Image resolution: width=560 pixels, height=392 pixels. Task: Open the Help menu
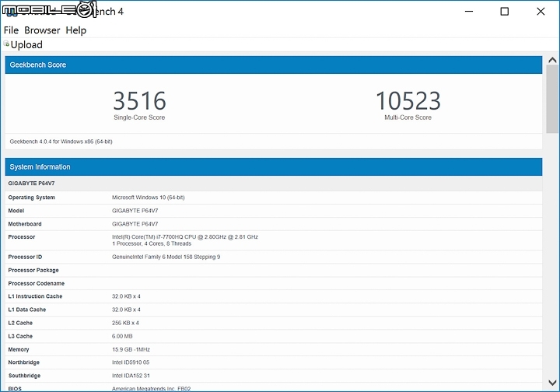75,30
